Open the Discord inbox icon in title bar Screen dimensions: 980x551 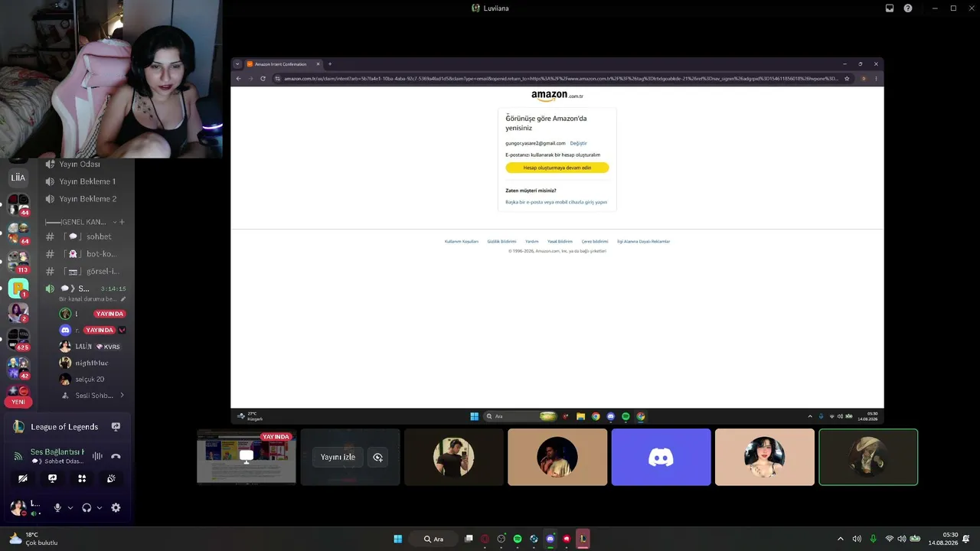tap(890, 8)
